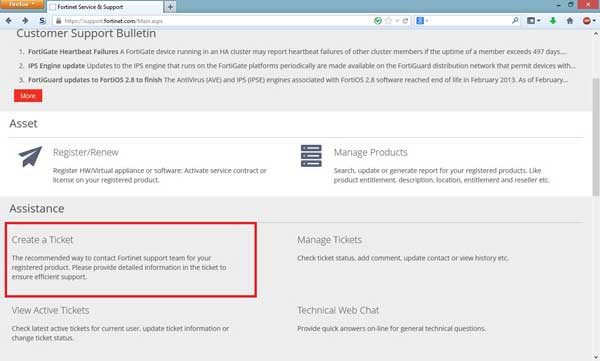Open the Downloads green arrow
This screenshot has width=600, height=361.
tap(553, 21)
